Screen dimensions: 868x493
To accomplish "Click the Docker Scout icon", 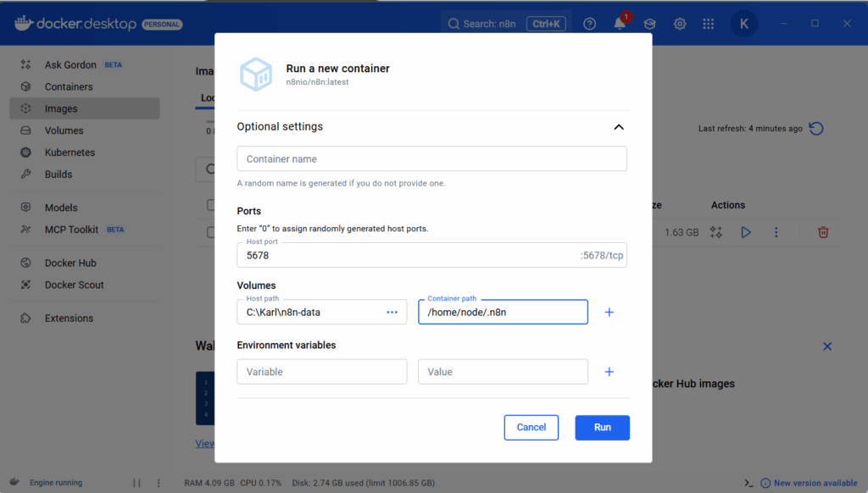I will pos(25,285).
